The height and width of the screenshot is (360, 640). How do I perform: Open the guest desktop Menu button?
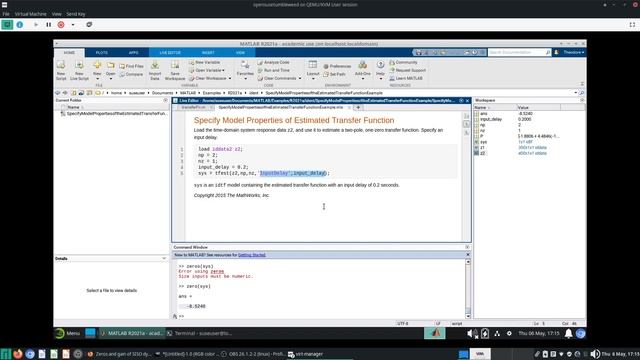(x=68, y=333)
